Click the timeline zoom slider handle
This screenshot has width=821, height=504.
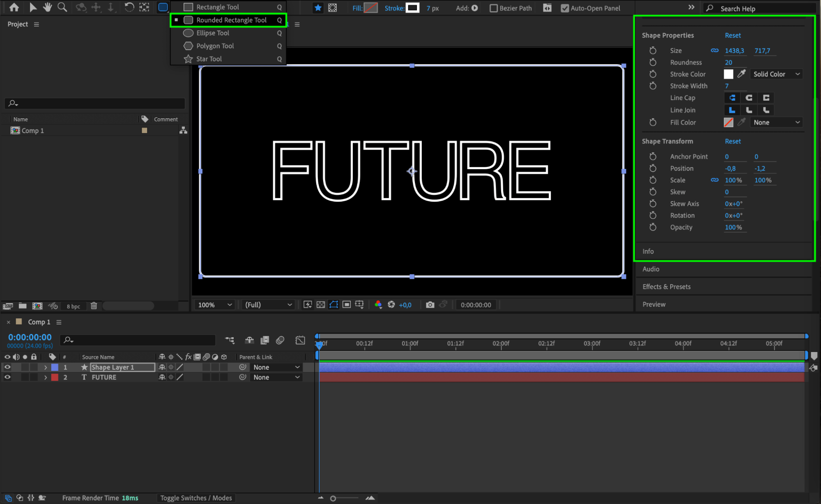(x=333, y=498)
